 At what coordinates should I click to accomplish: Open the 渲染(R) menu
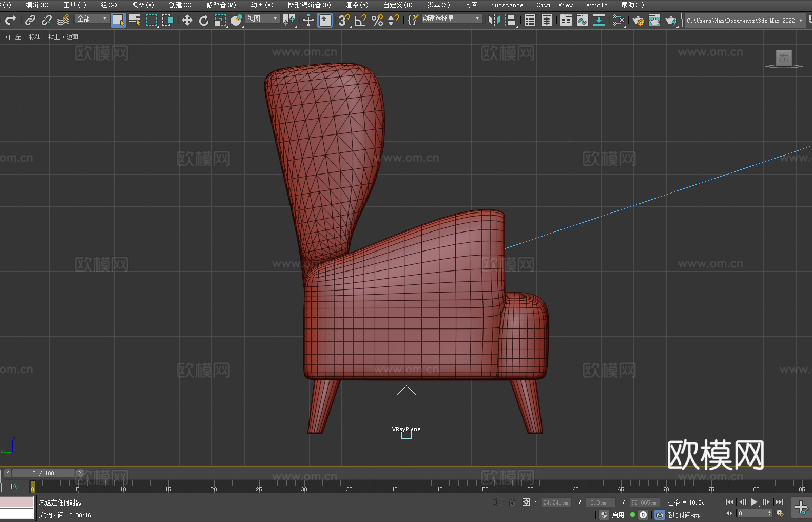click(357, 5)
